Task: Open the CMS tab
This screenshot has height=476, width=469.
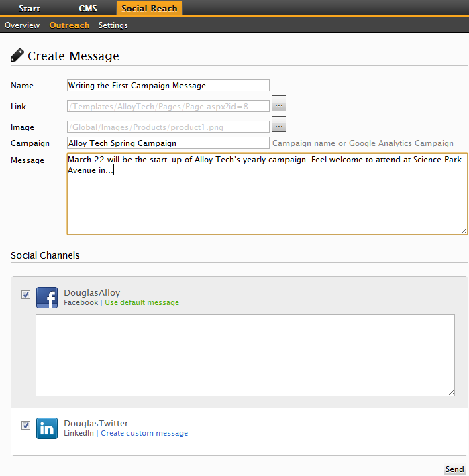Action: 87,9
